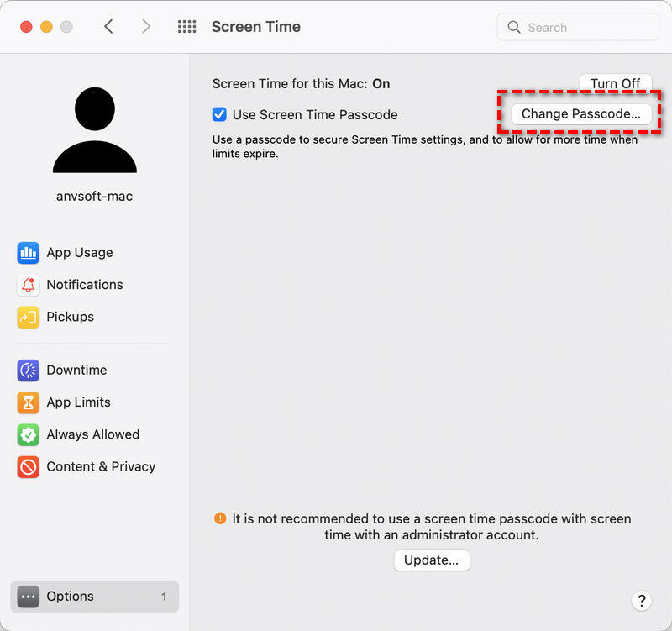Select the Pickups phone icon

coord(29,317)
